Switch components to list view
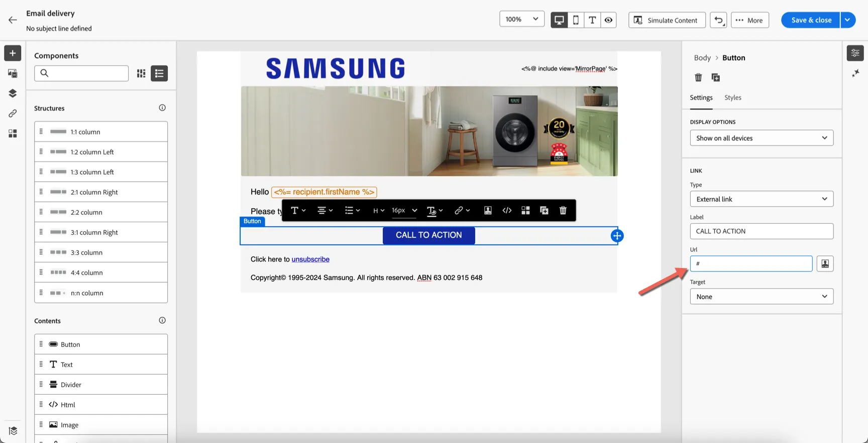Image resolution: width=868 pixels, height=443 pixels. pos(159,73)
